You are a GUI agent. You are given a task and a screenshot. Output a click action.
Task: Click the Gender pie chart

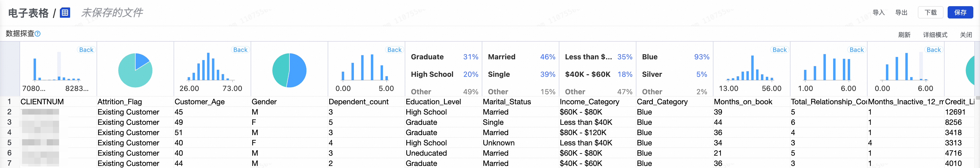tap(289, 70)
